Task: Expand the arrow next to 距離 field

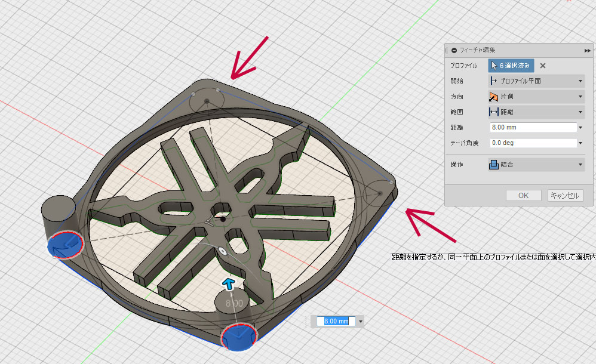Action: [580, 128]
